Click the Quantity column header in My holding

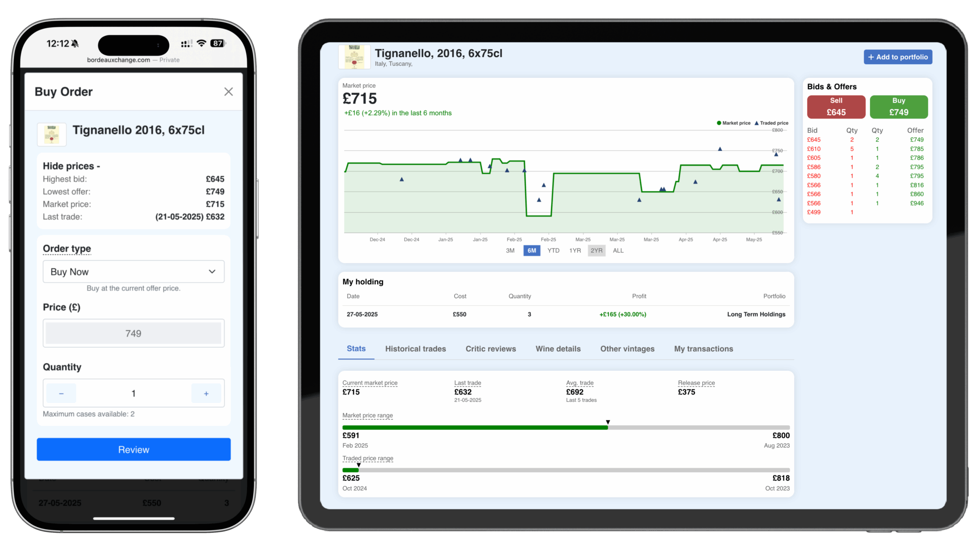click(519, 296)
